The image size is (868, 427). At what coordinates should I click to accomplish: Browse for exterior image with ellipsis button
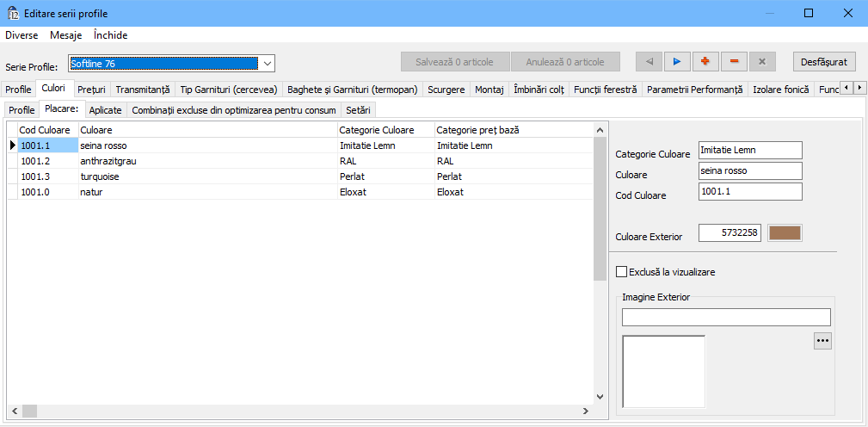tap(822, 341)
